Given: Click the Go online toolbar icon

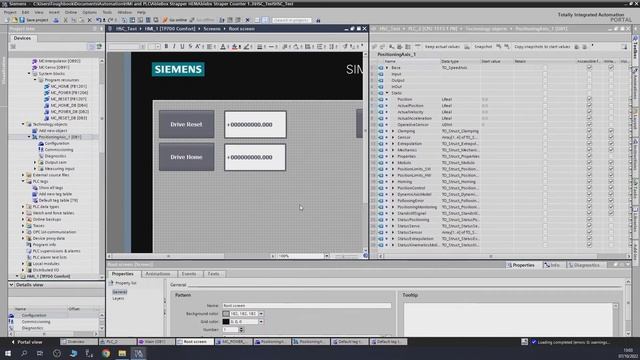Looking at the screenshot, I should (x=175, y=20).
